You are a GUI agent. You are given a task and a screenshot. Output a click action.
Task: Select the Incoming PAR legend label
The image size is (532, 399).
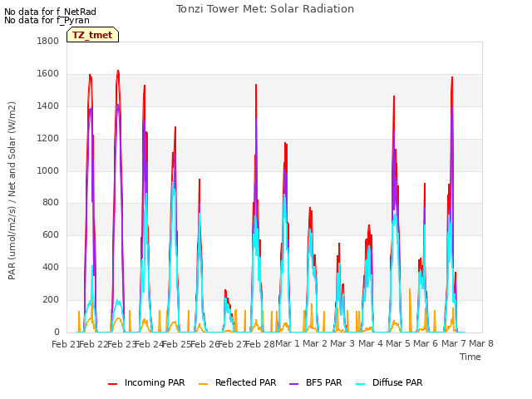155,382
